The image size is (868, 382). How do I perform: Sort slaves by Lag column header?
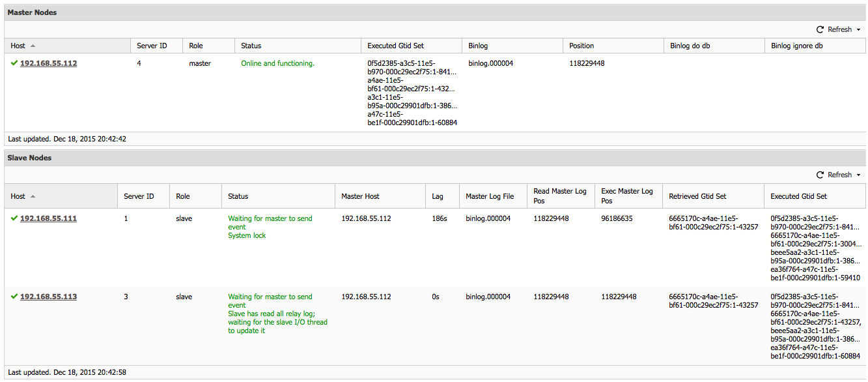pyautogui.click(x=437, y=196)
